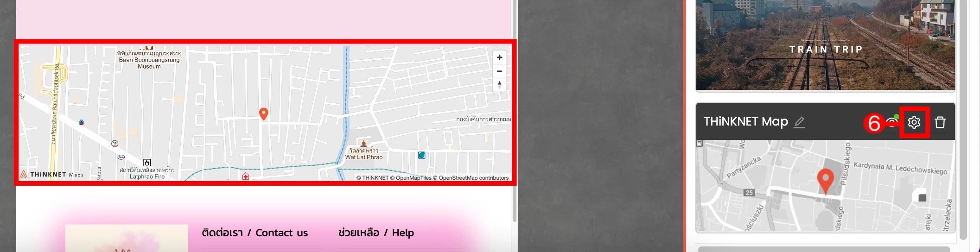Click the PTT gas station flame icon
The width and height of the screenshot is (980, 252).
coord(82,122)
